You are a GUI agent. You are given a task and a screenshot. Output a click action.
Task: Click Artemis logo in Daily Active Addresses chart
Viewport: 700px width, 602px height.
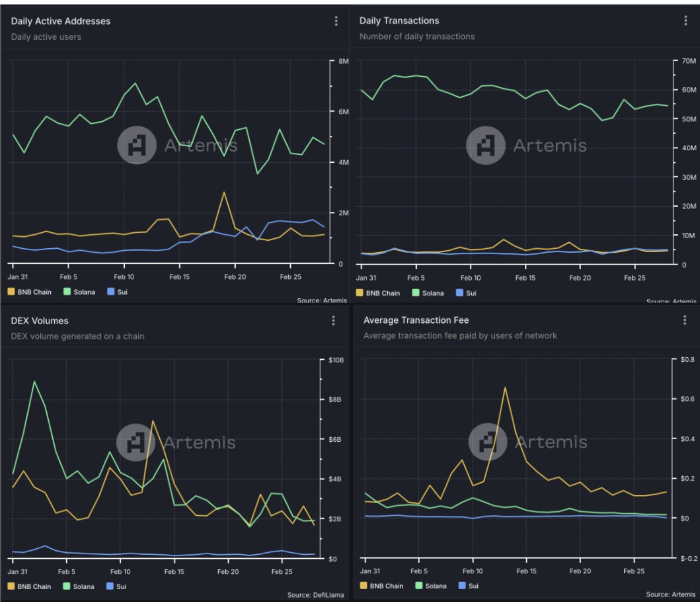tap(137, 145)
